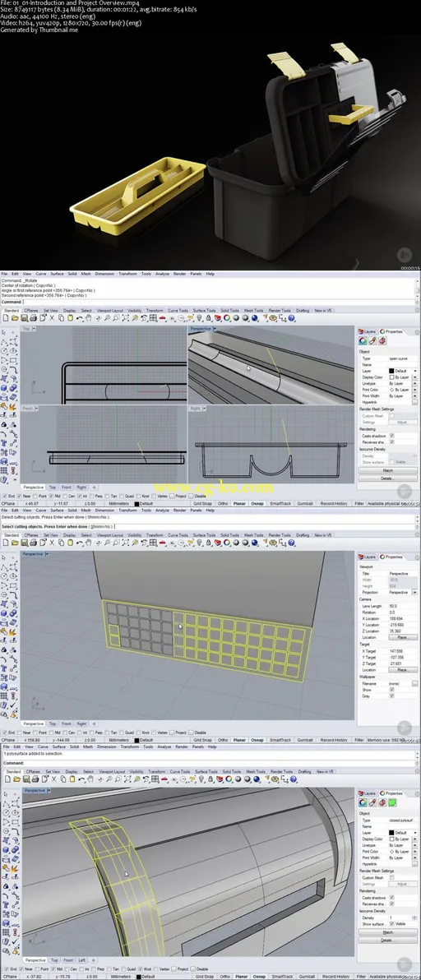Open Right viewport title menu arrow in top frame

click(x=204, y=409)
